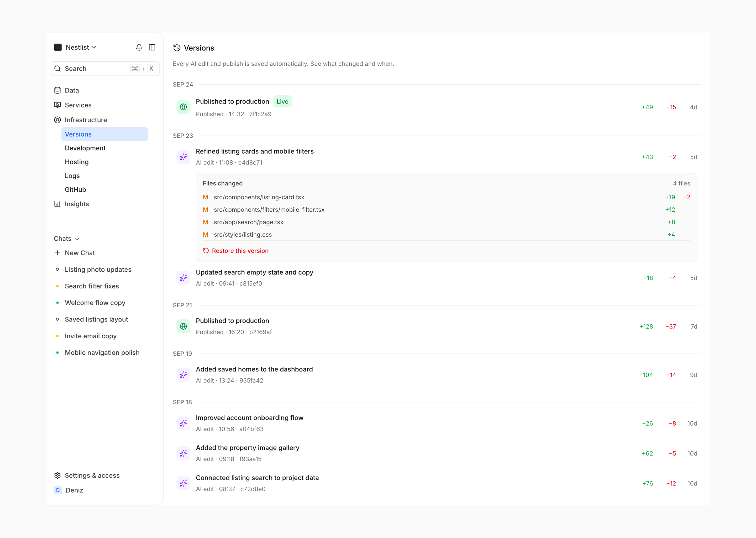Click the search magnifier icon
The width and height of the screenshot is (756, 538).
[57, 69]
